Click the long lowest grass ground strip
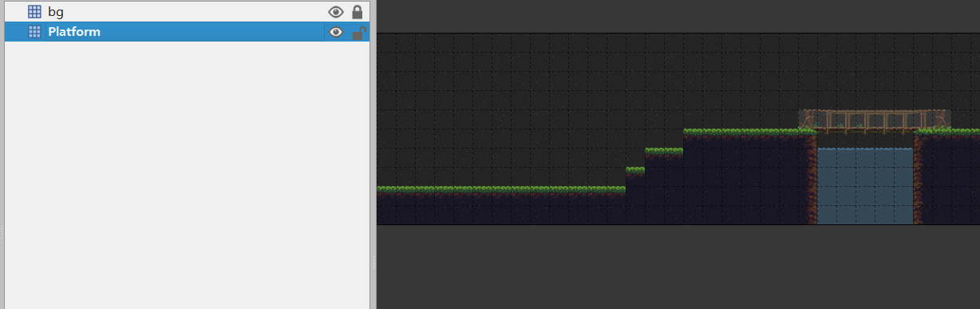 (x=501, y=189)
